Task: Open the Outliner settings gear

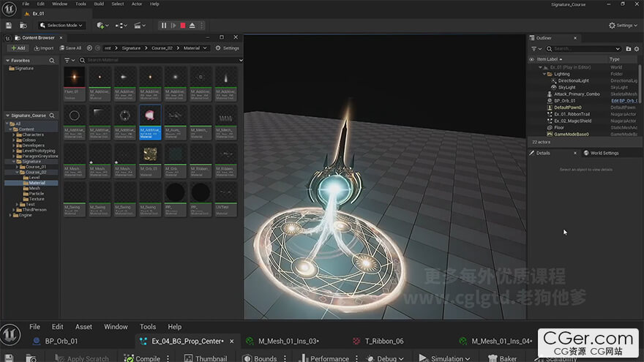Action: tap(637, 49)
